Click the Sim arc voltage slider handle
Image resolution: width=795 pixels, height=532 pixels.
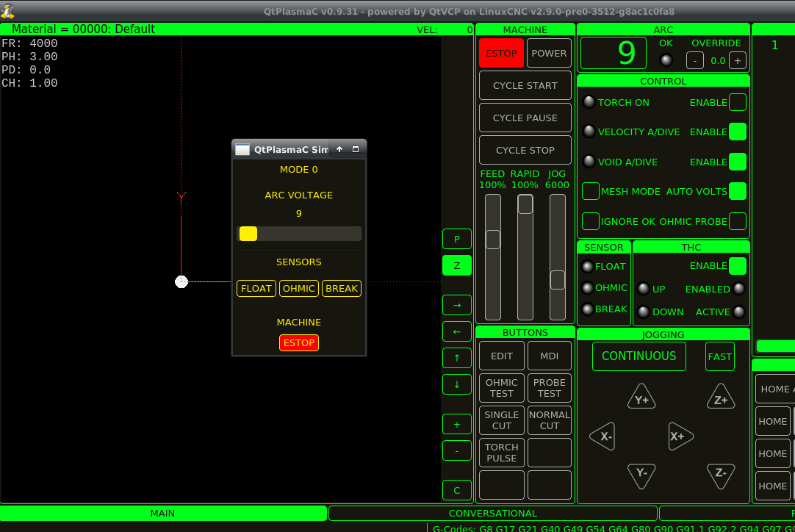coord(248,234)
